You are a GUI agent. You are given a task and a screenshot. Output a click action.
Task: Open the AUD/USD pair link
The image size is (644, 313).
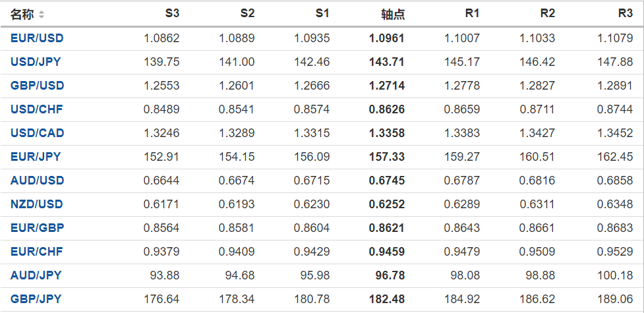37,181
